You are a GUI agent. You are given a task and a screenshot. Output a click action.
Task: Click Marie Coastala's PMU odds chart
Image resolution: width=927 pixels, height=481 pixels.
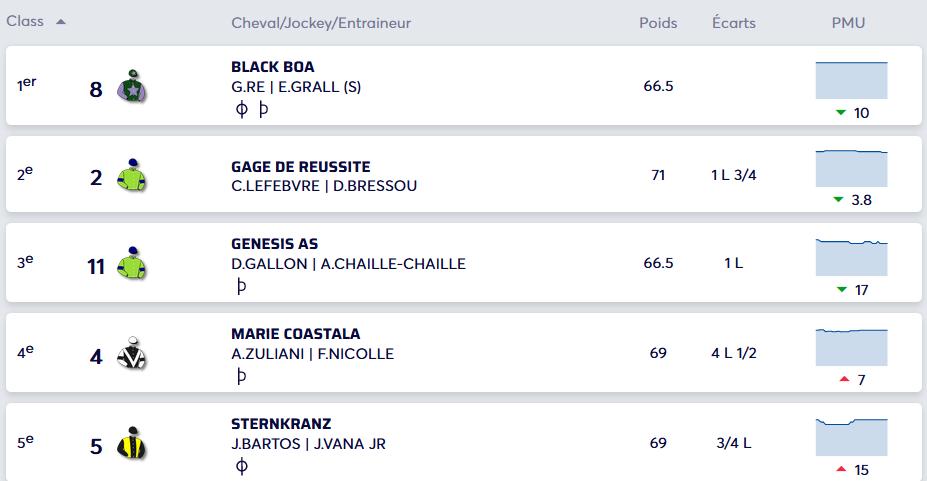[851, 347]
